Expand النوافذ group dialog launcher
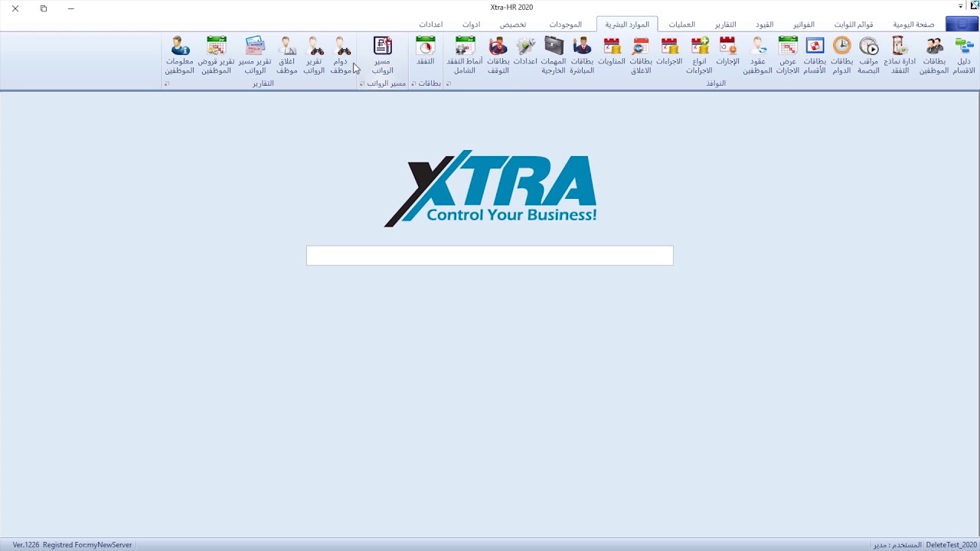The height and width of the screenshot is (551, 980). [x=449, y=83]
